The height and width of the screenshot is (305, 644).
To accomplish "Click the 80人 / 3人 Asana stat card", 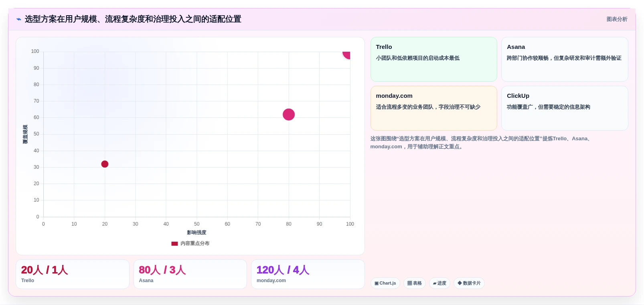I will pyautogui.click(x=190, y=274).
